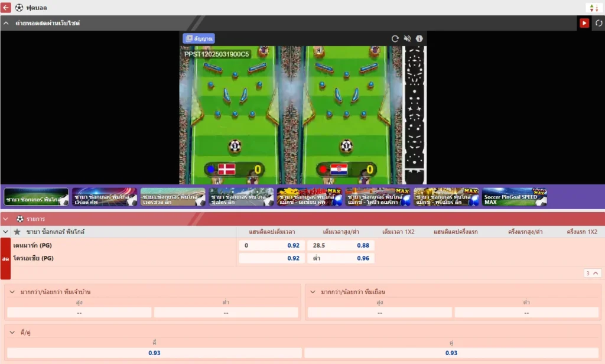The height and width of the screenshot is (364, 605).
Task: Reload the video player stream
Action: pos(395,38)
